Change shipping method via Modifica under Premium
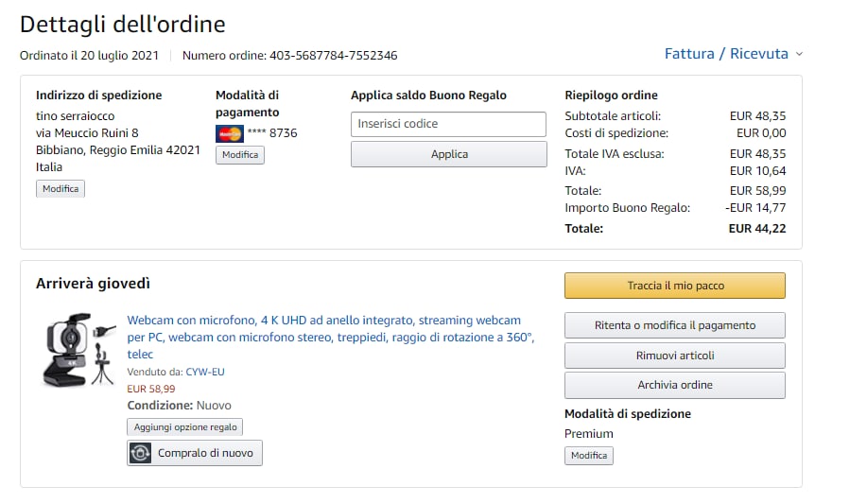This screenshot has height=504, width=867. click(x=588, y=456)
